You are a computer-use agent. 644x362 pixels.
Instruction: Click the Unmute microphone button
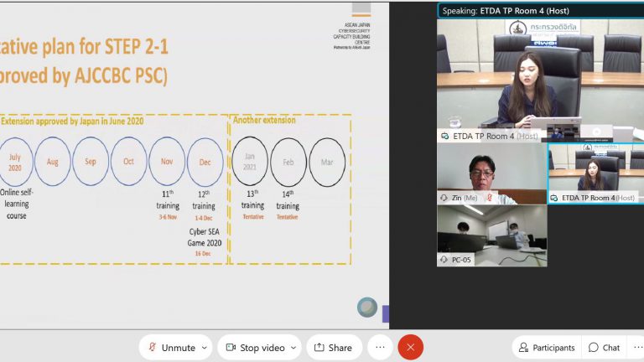[x=171, y=348]
